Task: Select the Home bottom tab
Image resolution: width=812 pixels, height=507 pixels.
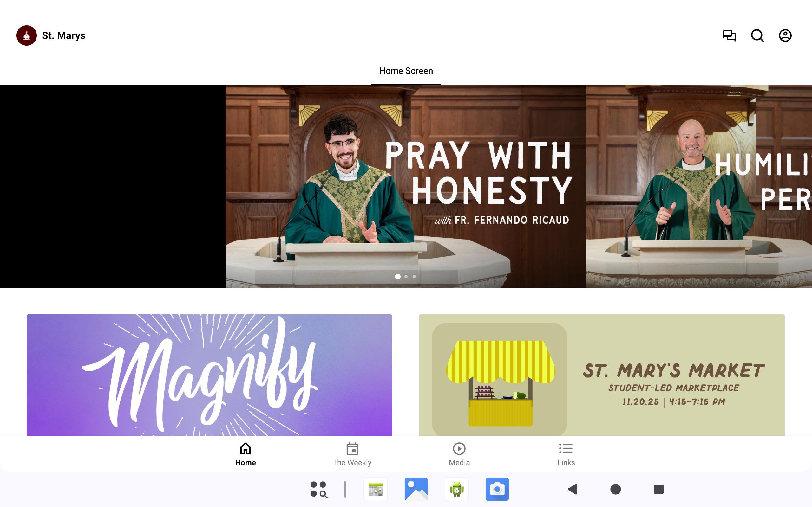Action: 245,454
